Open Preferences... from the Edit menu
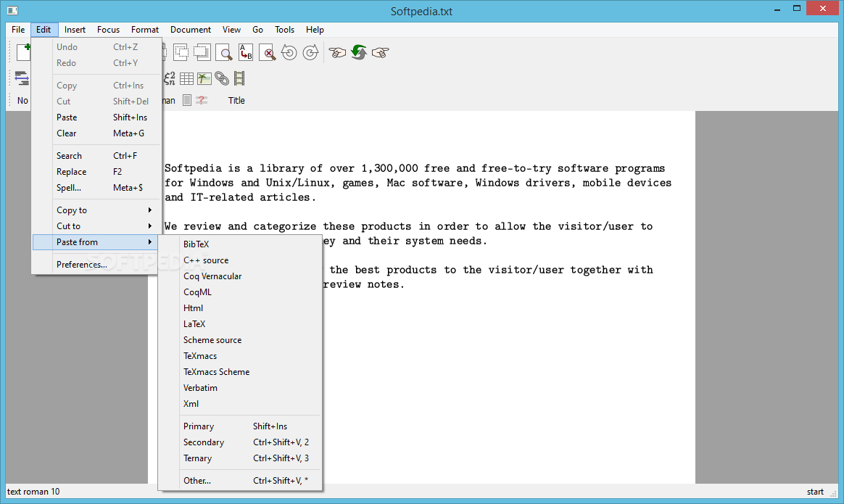844x504 pixels. coord(96,265)
